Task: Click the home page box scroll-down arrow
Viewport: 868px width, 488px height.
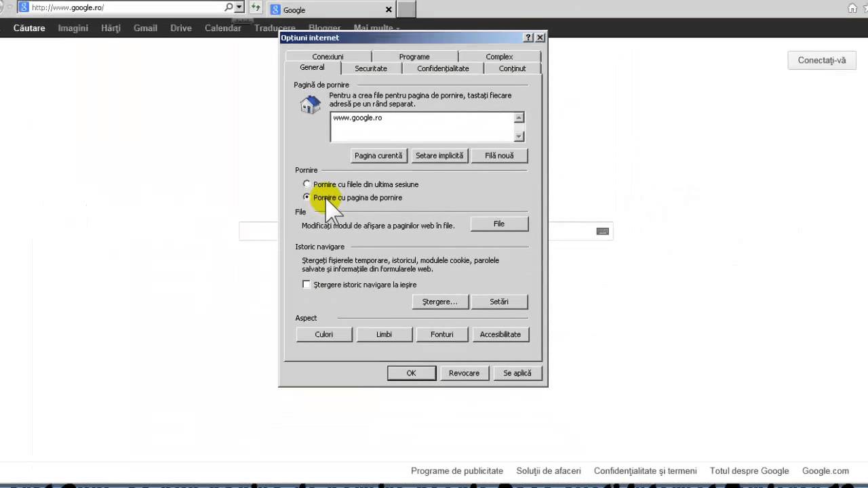Action: pos(519,137)
